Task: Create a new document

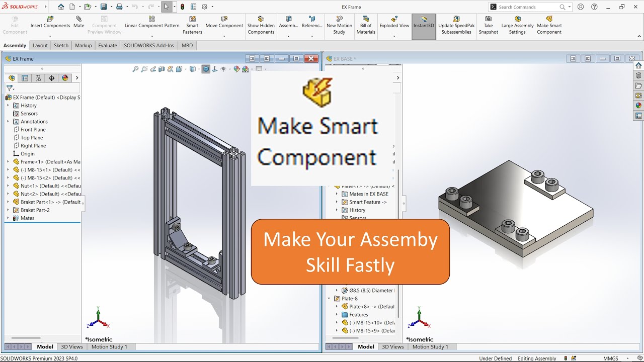Action: (72, 7)
